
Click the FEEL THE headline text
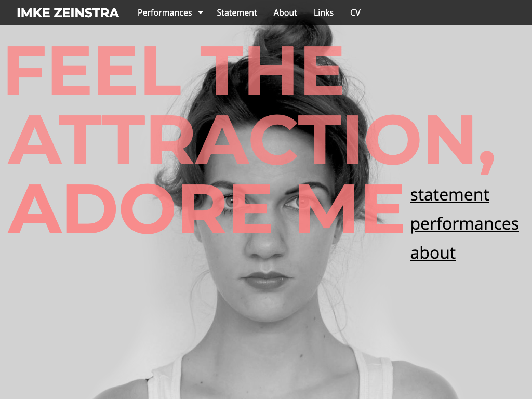pyautogui.click(x=175, y=71)
